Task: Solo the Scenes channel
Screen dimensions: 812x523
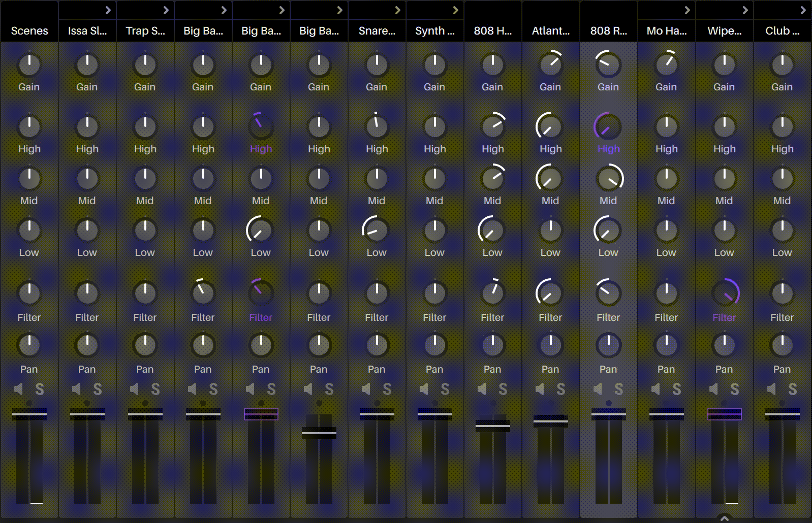Action: pyautogui.click(x=40, y=389)
